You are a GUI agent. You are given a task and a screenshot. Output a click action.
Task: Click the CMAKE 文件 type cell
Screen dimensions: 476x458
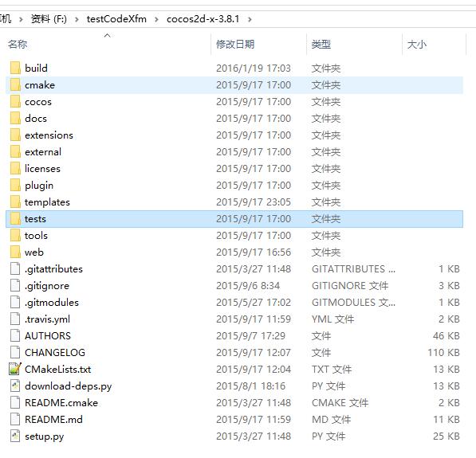coord(340,403)
